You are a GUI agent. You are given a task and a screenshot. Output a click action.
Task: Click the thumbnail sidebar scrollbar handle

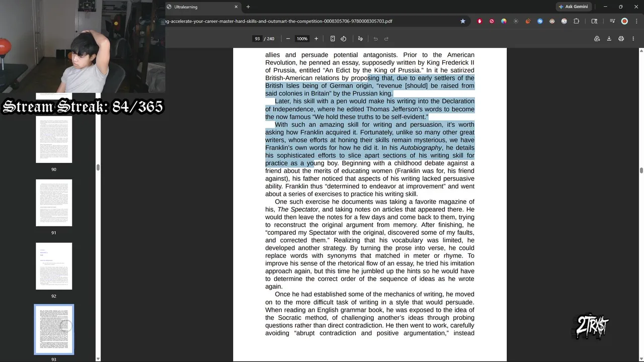tap(98, 167)
